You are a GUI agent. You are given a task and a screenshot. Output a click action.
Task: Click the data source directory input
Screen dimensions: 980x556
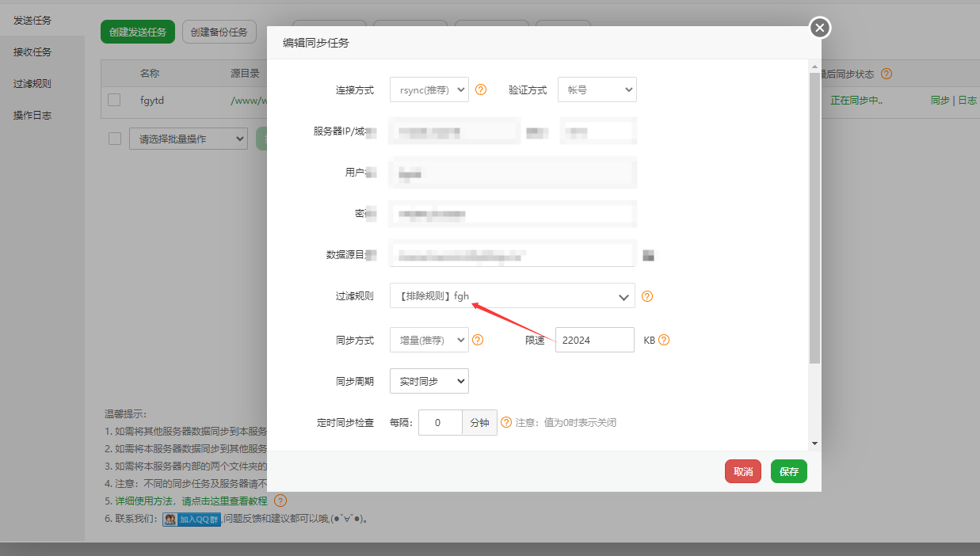tap(513, 254)
